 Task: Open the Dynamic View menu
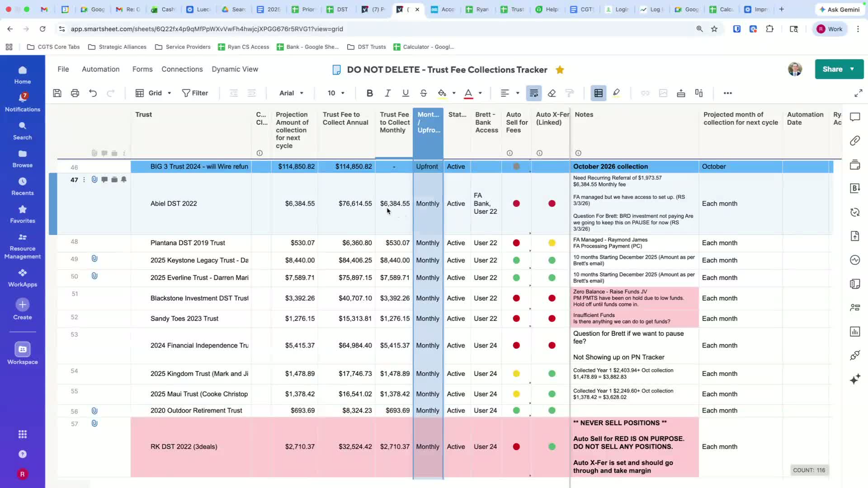(x=235, y=69)
